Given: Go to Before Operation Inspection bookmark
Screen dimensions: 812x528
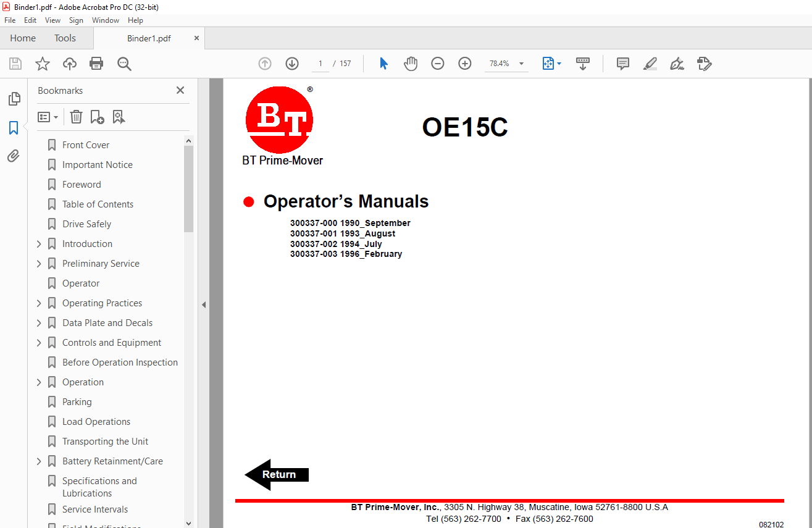Looking at the screenshot, I should click(x=120, y=362).
